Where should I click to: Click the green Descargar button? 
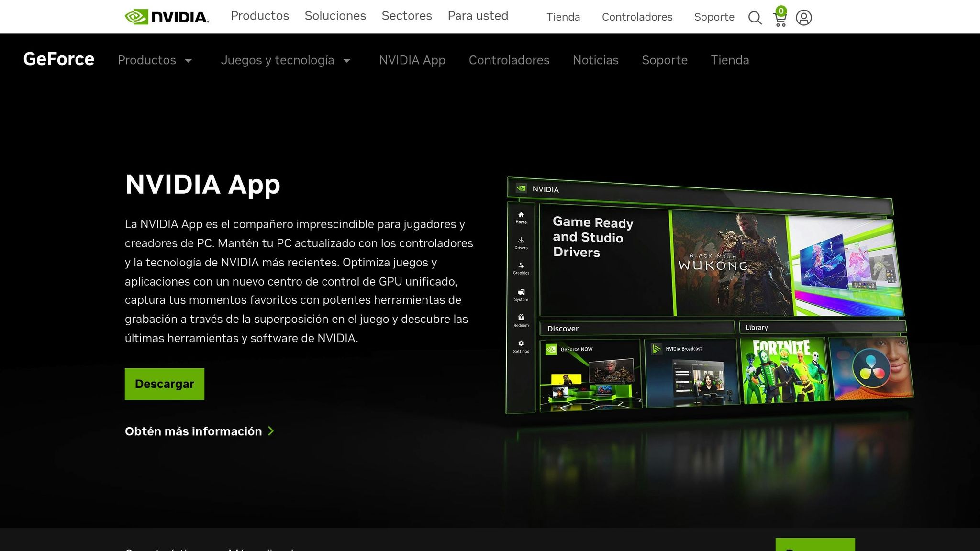coord(165,384)
